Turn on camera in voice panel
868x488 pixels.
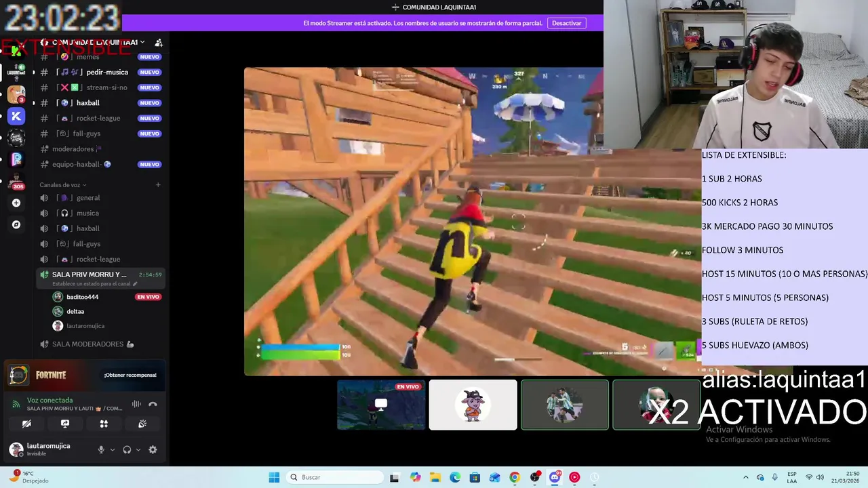[26, 424]
